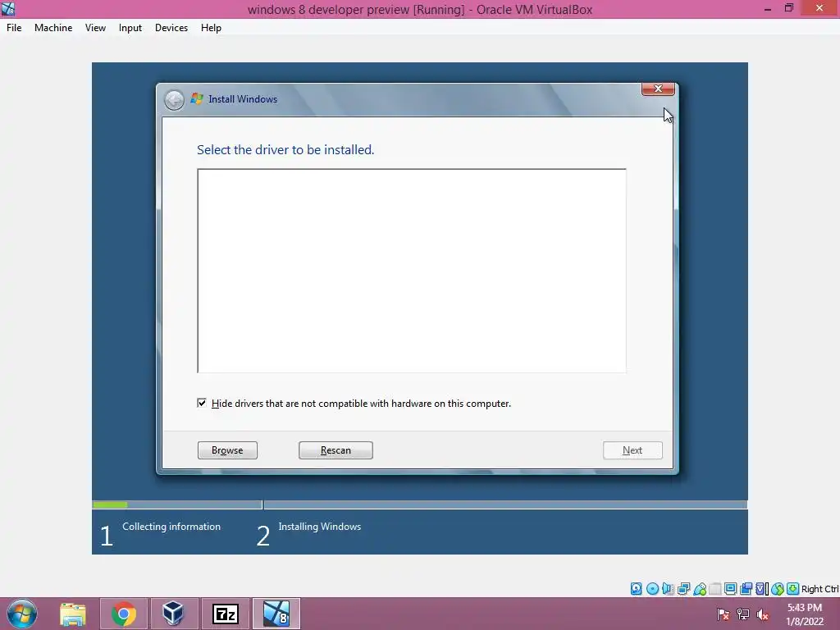Click the keyboard capture arrow icon
The height and width of the screenshot is (630, 840).
[793, 589]
